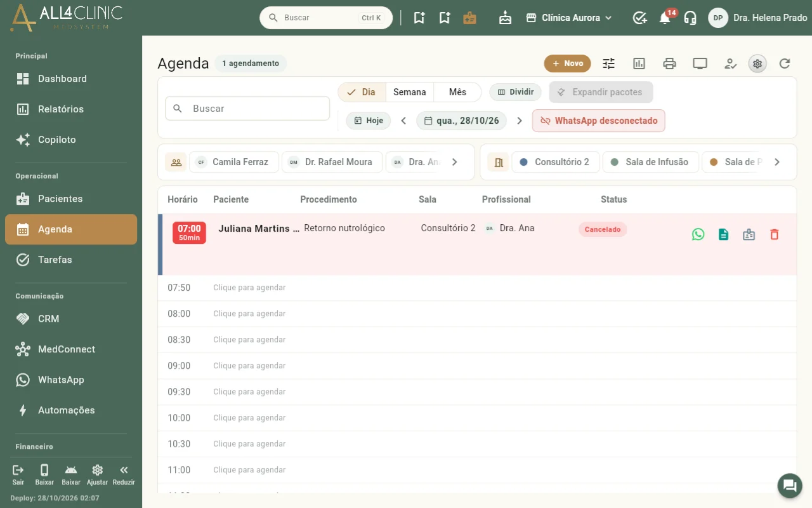Click the Sair logout icon
This screenshot has width=812, height=508.
point(18,474)
